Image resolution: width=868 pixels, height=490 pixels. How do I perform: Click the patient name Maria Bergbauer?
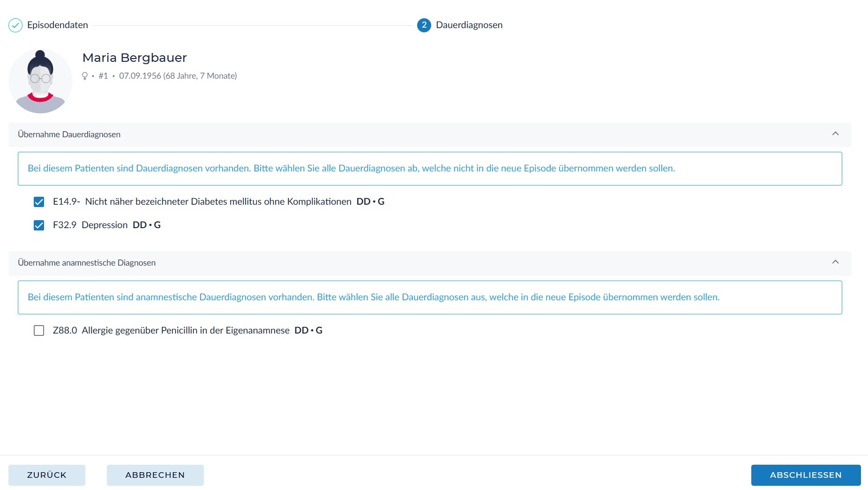coord(135,58)
